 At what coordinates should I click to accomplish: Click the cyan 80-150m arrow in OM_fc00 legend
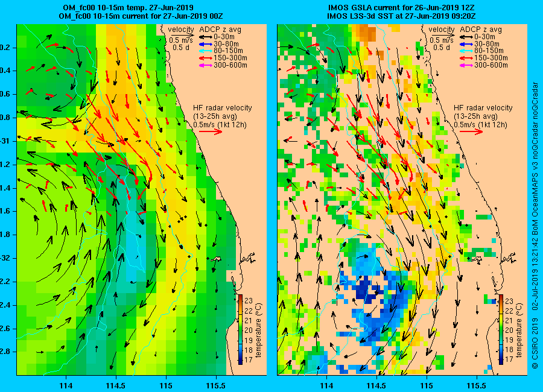coord(206,51)
